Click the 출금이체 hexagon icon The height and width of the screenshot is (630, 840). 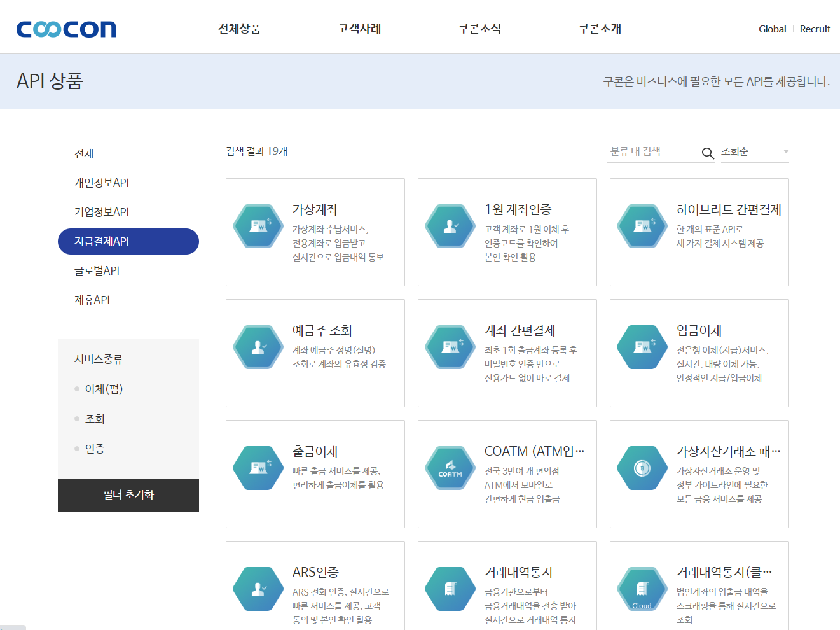[258, 468]
